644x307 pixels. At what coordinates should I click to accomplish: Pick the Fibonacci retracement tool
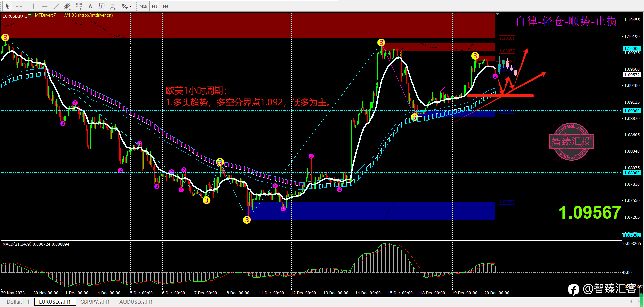click(x=79, y=6)
